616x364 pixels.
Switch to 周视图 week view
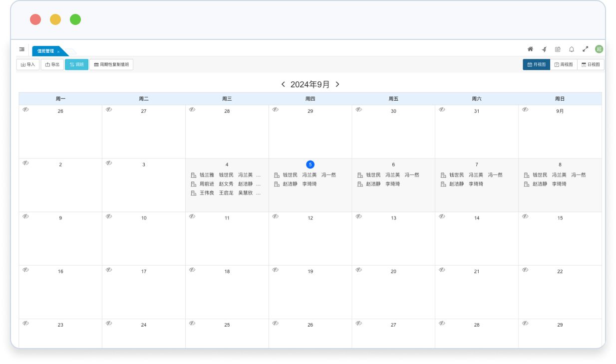[x=564, y=64]
